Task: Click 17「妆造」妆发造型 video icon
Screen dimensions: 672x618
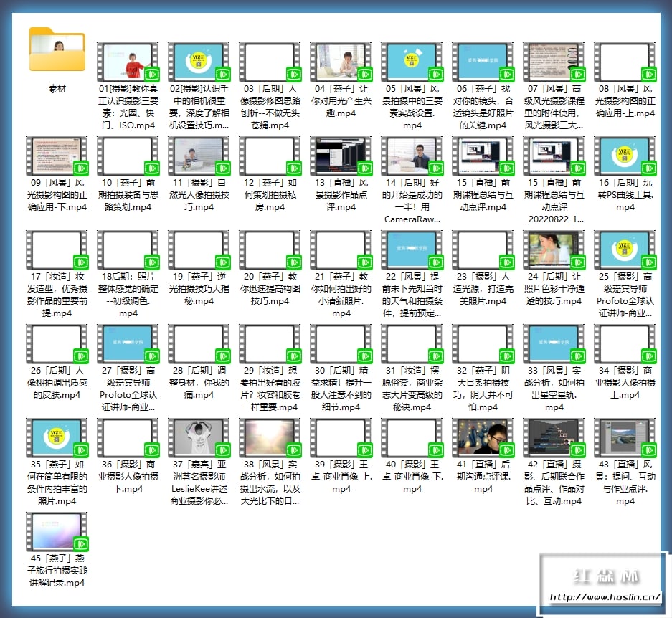Action: (57, 250)
